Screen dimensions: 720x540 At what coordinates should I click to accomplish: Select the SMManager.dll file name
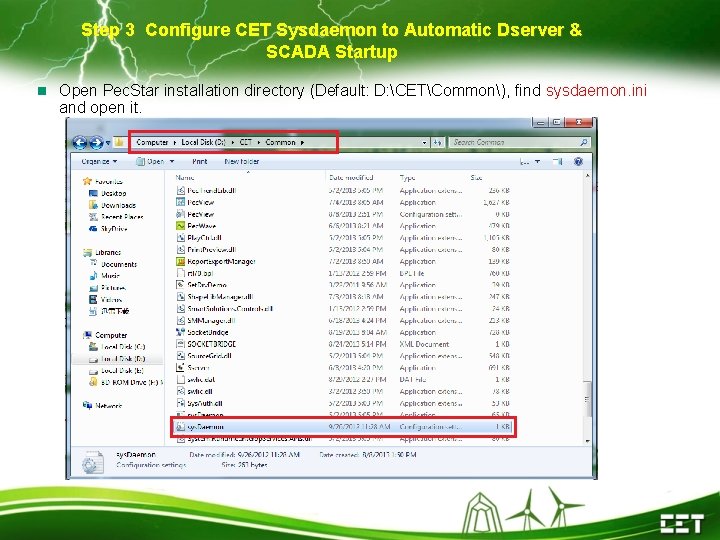[211, 321]
